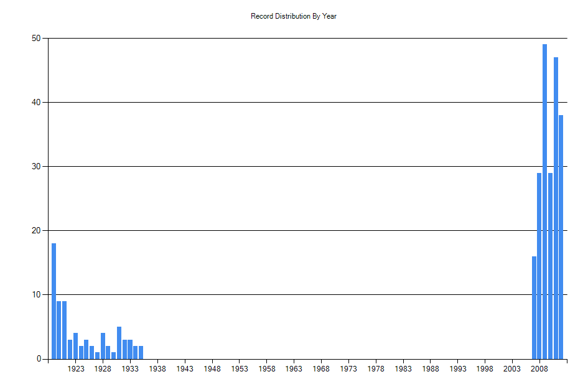Click the x-axis label 1983
The image size is (588, 392).
403,369
